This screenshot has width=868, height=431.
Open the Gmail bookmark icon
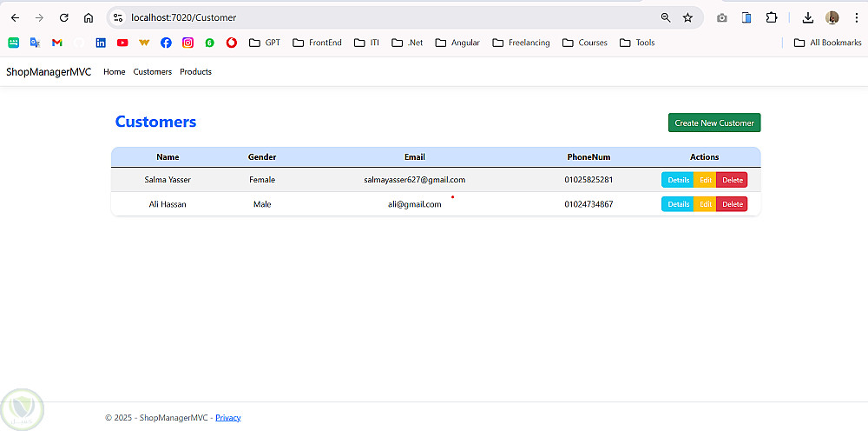(x=57, y=43)
